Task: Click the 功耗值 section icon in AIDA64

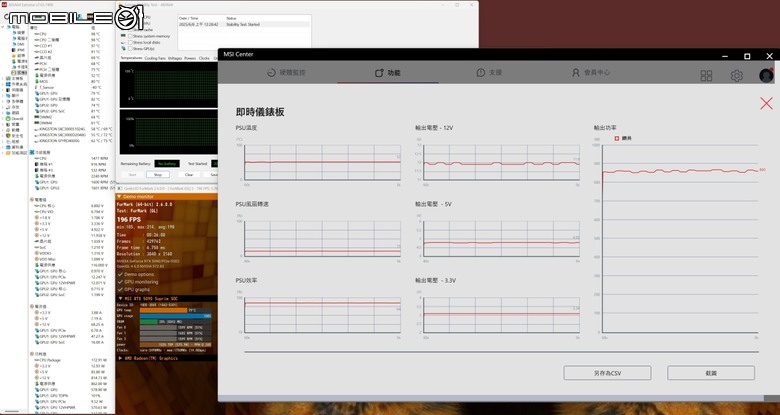Action: 32,353
